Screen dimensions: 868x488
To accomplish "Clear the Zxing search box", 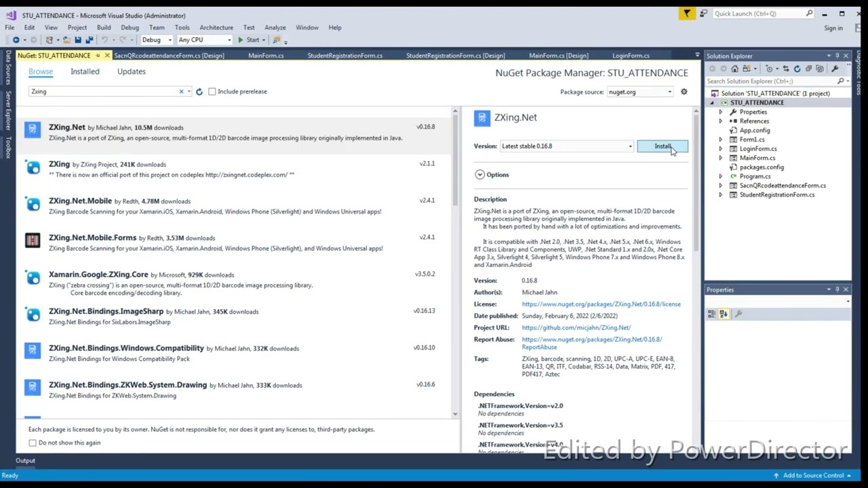I will (181, 91).
